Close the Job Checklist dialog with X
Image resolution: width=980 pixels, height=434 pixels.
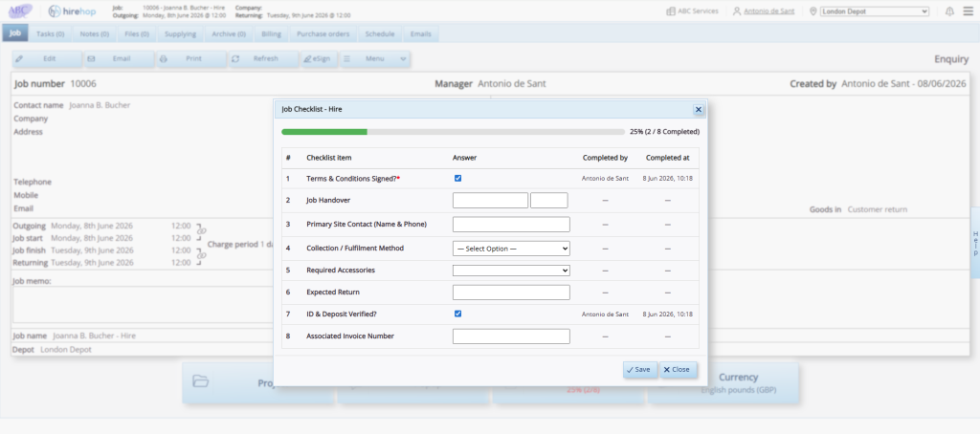(x=699, y=109)
